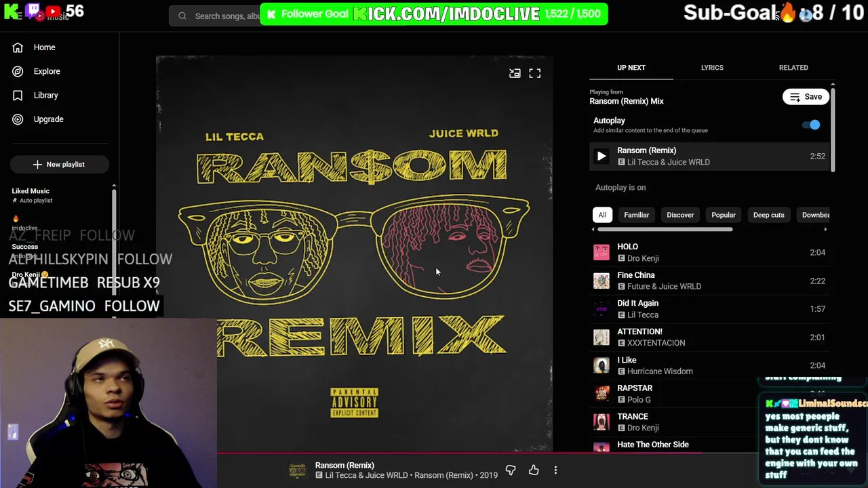
Task: Click the YouTube logo in stream overlay
Action: pyautogui.click(x=54, y=12)
